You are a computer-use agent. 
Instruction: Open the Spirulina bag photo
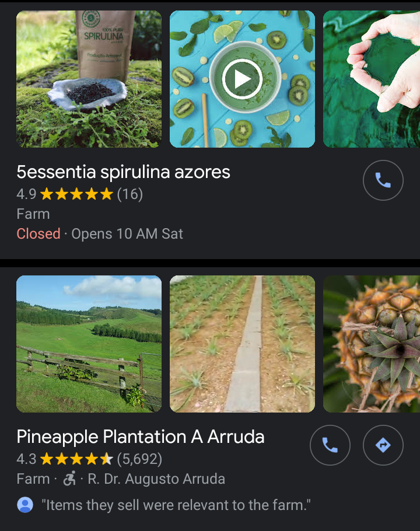[89, 79]
